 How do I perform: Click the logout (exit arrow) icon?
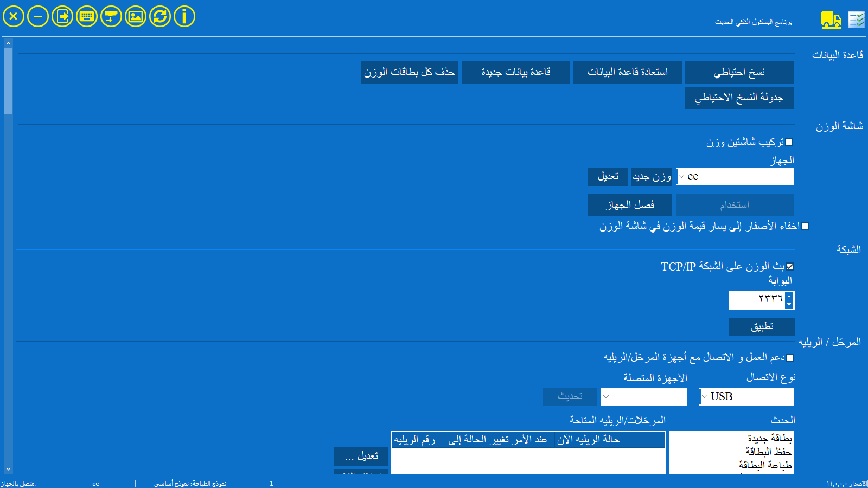point(62,16)
